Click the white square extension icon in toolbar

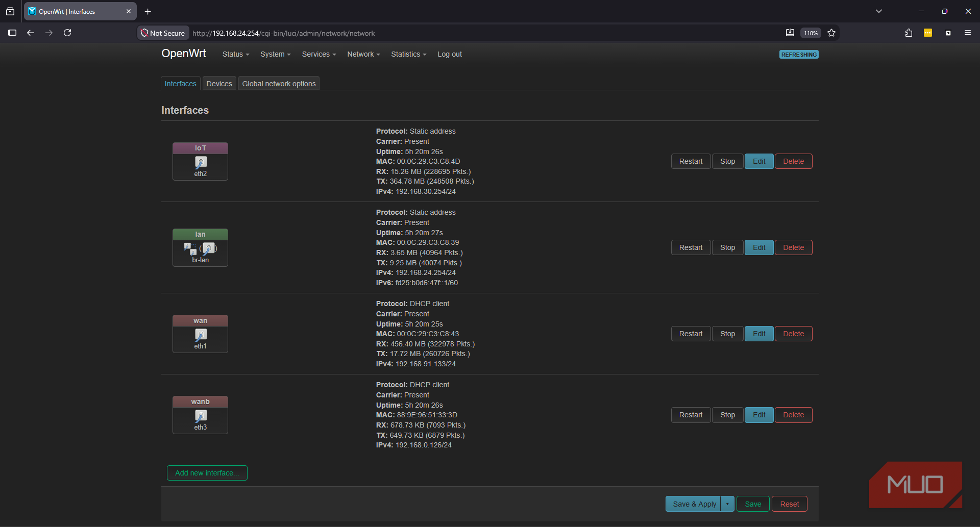[948, 33]
